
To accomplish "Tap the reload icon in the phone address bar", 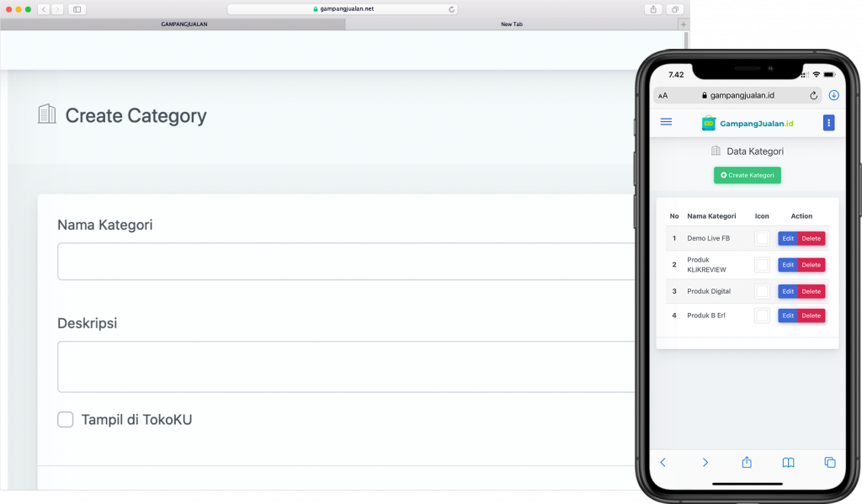I will (813, 96).
